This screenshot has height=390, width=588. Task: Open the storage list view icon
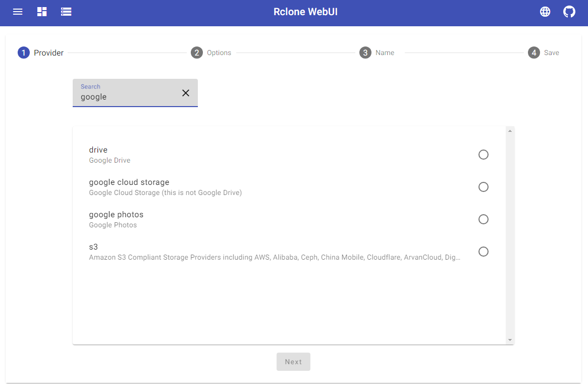click(x=66, y=12)
